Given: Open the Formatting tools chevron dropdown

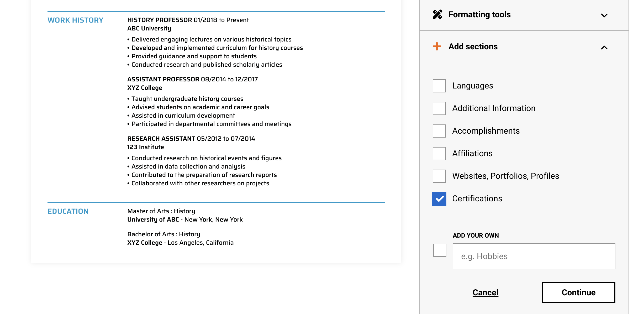Looking at the screenshot, I should pyautogui.click(x=604, y=15).
